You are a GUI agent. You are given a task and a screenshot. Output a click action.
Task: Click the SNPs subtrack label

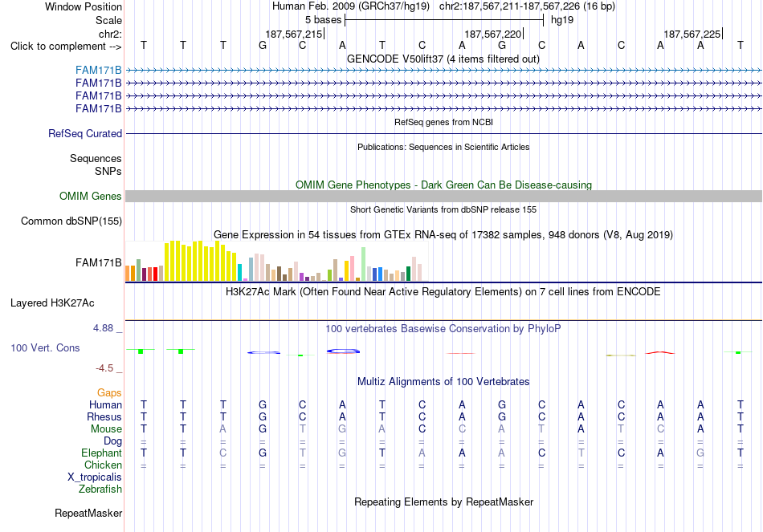108,171
